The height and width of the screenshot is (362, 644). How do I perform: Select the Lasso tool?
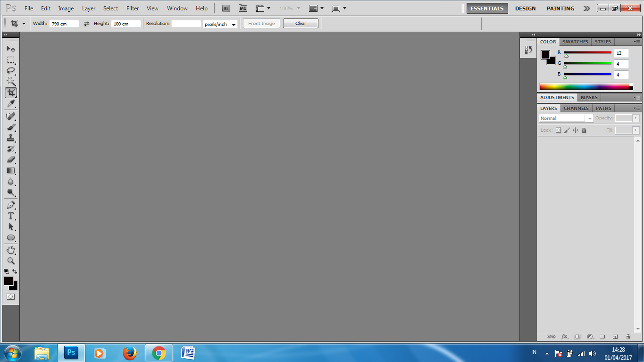(11, 70)
